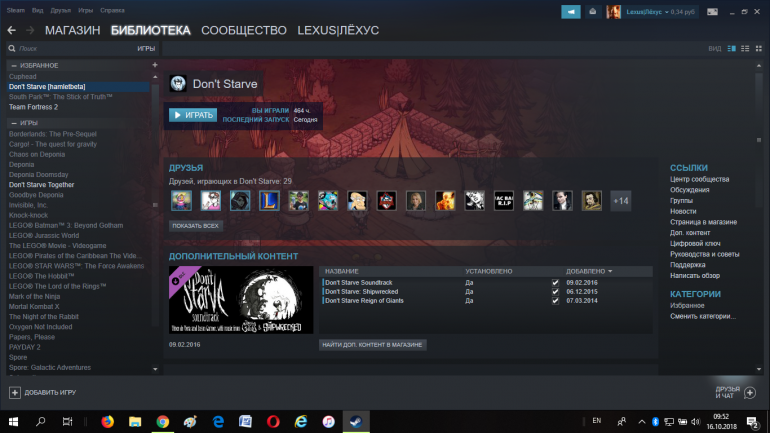Click the Steam taskbar icon
The height and width of the screenshot is (433, 770).
coord(356,422)
